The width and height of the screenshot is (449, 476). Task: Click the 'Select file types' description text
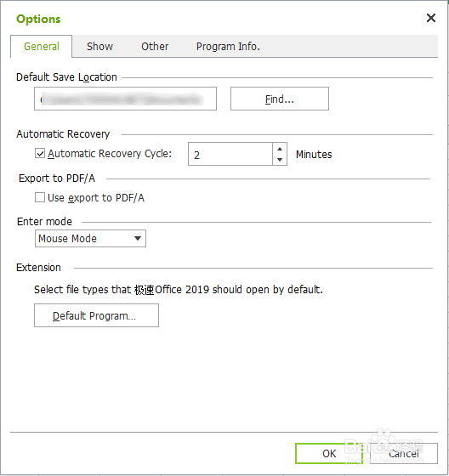[179, 289]
